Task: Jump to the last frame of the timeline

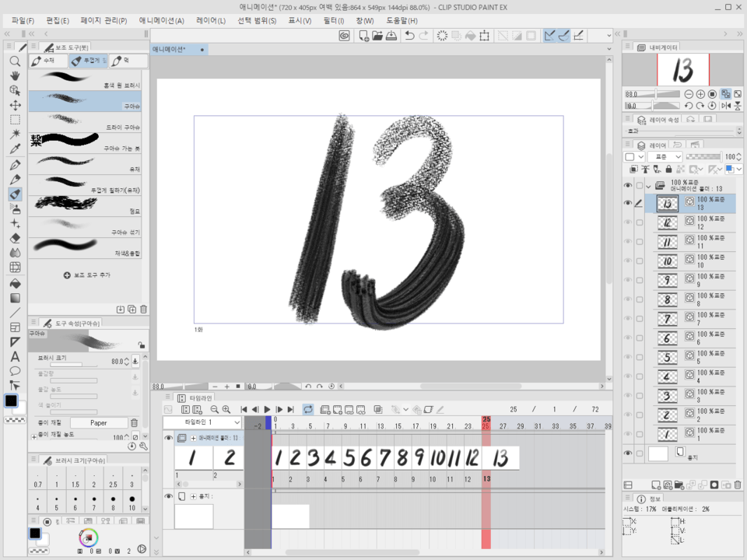Action: (x=290, y=410)
